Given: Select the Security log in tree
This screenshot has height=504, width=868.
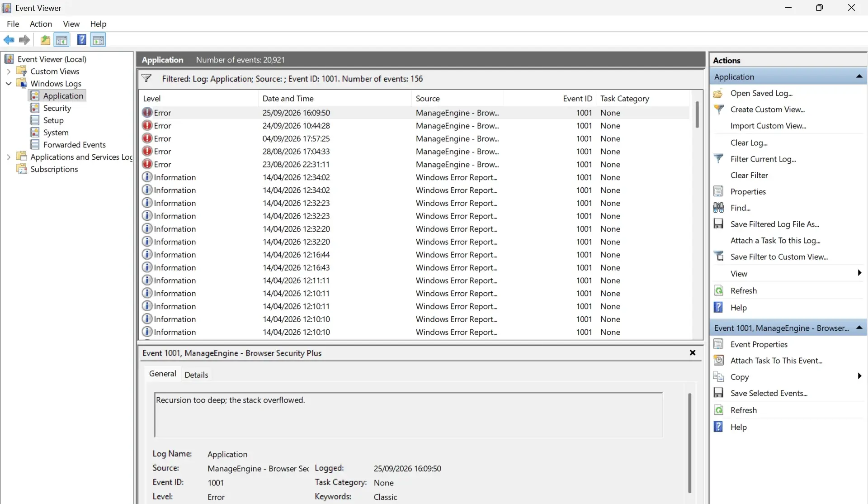Looking at the screenshot, I should click(57, 108).
